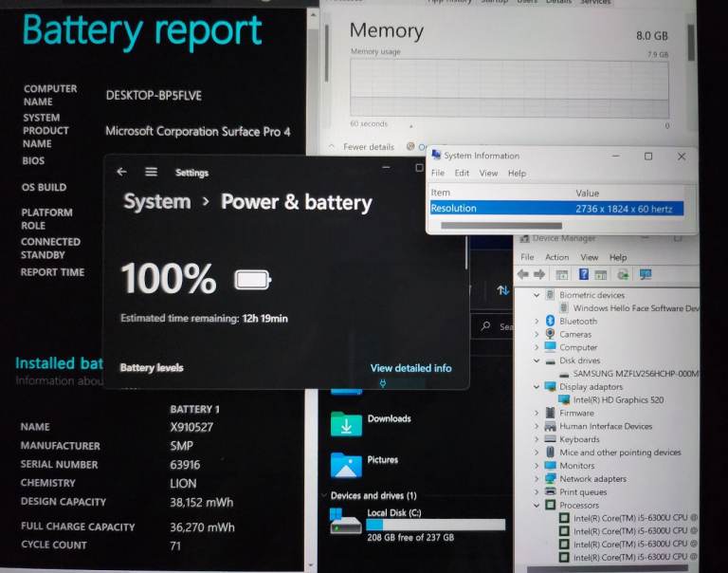Click the Device Manager Back toolbar arrow
Viewport: 728px width, 573px height.
coord(522,274)
